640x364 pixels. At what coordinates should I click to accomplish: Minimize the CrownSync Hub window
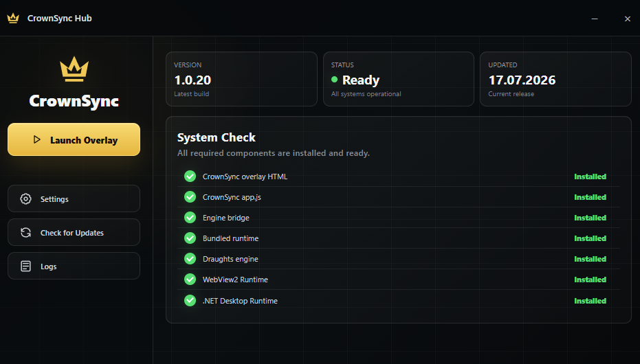[595, 19]
